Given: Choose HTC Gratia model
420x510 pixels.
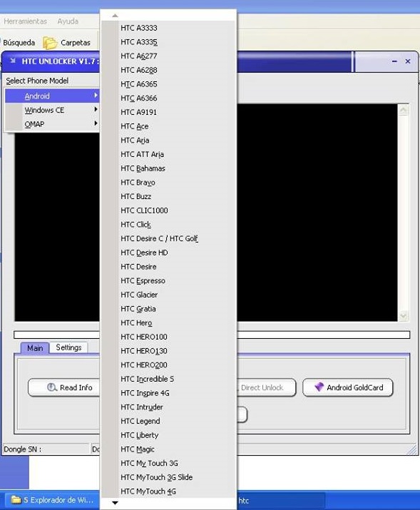Looking at the screenshot, I should tap(168, 309).
